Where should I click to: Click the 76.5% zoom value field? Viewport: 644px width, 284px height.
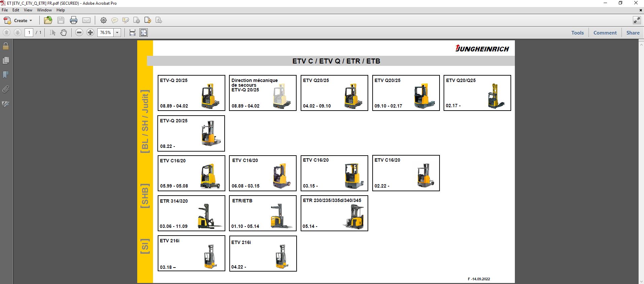click(106, 33)
